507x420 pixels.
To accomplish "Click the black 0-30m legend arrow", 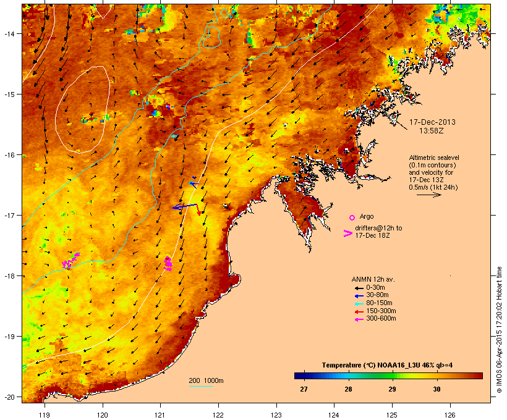I will click(359, 288).
